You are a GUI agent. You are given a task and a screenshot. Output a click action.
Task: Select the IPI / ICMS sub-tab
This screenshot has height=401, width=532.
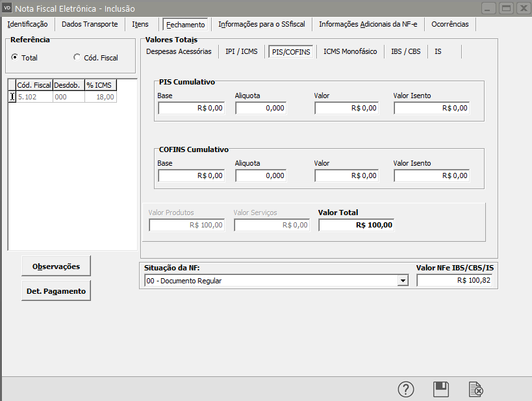[x=241, y=51]
